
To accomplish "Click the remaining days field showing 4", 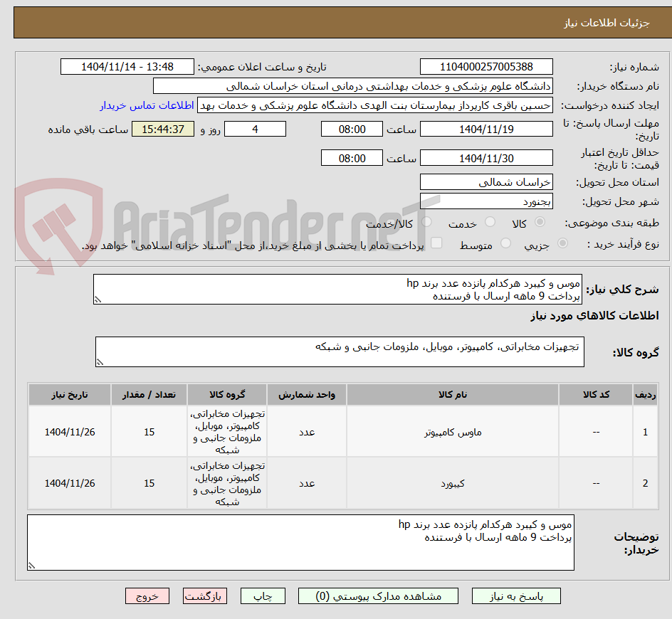I will 255,129.
